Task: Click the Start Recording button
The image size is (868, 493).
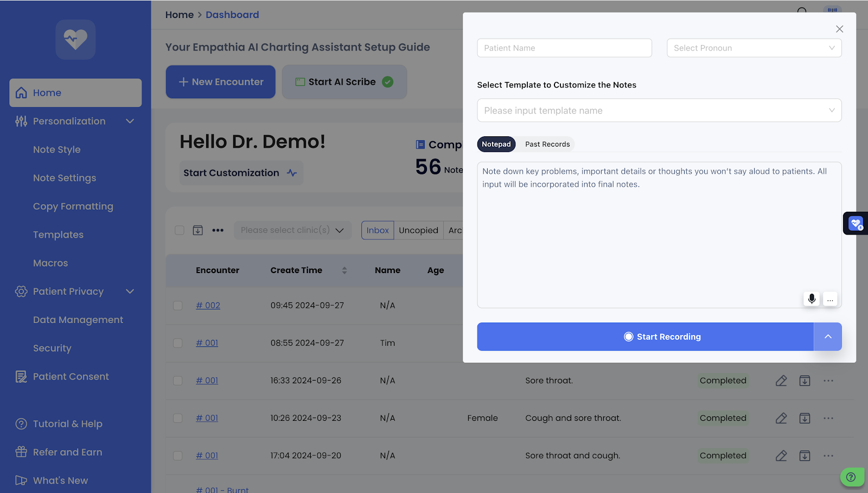Action: 646,337
